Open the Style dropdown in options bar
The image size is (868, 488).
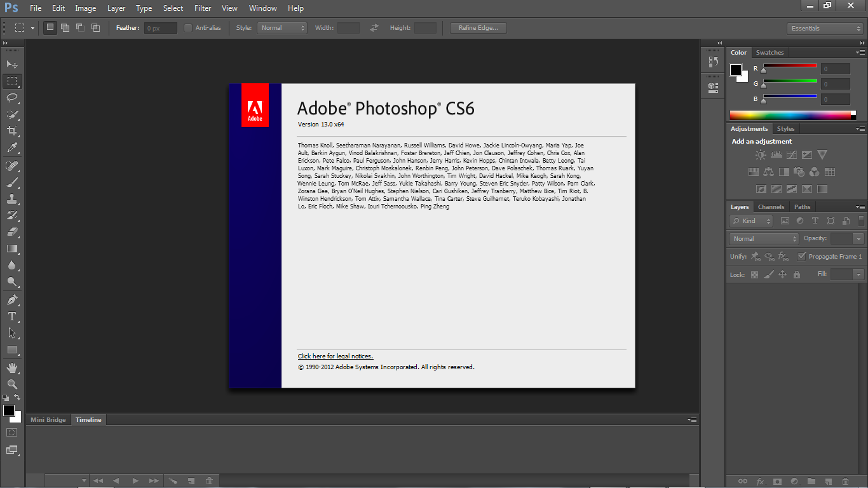click(x=282, y=28)
